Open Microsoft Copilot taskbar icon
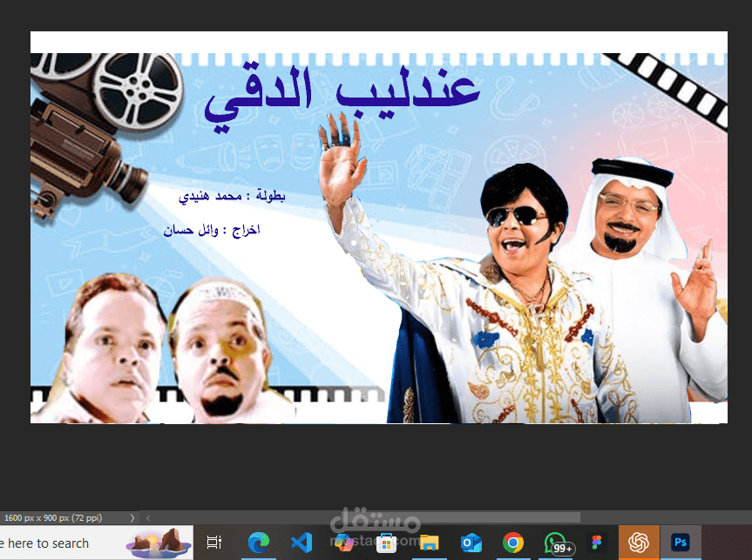This screenshot has width=752, height=560. tap(344, 543)
